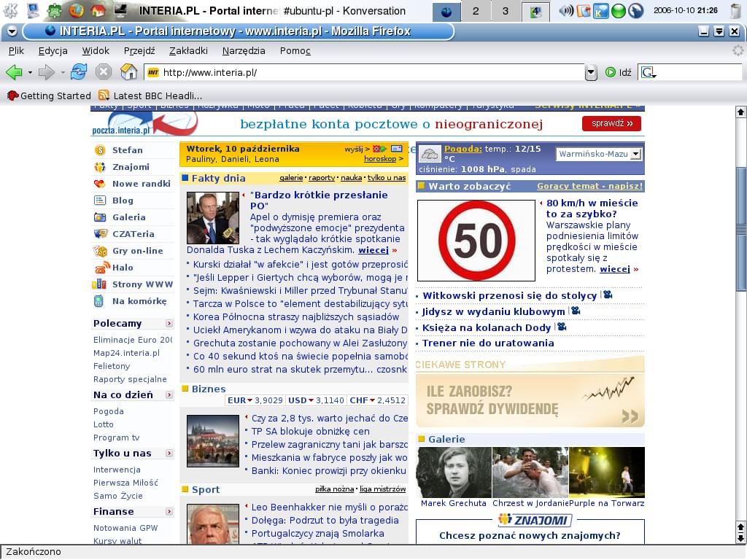
Task: Expand the Na co dzień section arrow
Action: coord(169,395)
